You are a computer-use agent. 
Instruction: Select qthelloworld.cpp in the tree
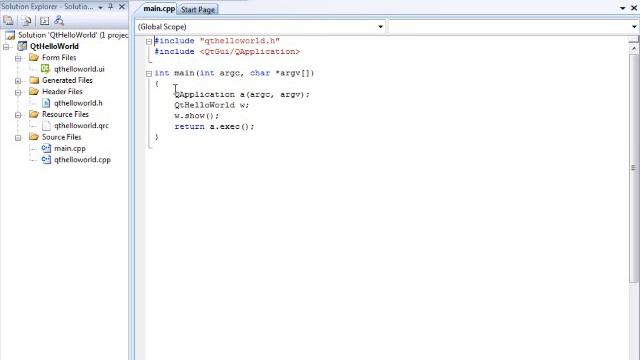pyautogui.click(x=82, y=160)
